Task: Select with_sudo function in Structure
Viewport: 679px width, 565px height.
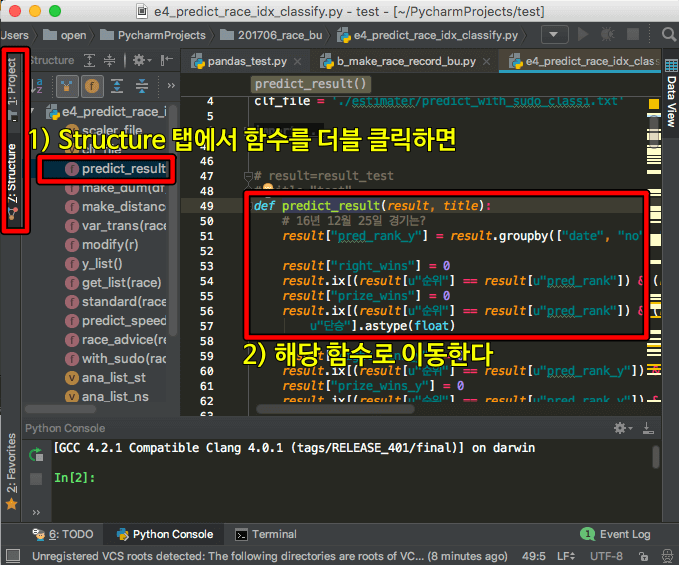Action: click(115, 358)
